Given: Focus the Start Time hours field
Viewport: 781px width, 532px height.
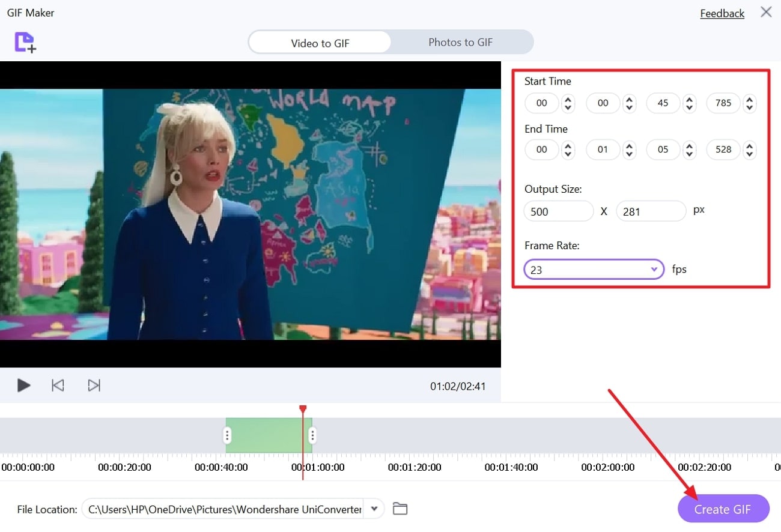Looking at the screenshot, I should (x=542, y=103).
